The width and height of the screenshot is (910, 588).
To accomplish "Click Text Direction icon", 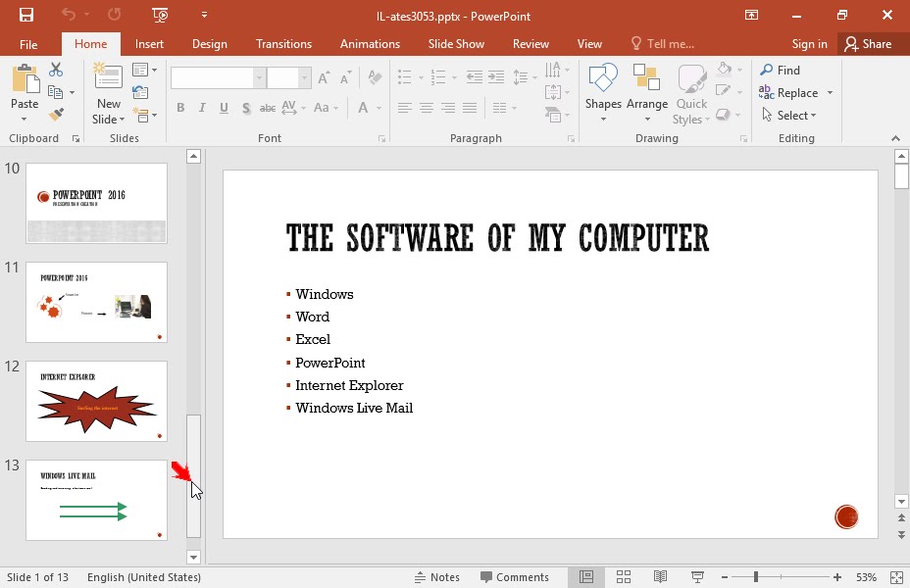I will (553, 70).
